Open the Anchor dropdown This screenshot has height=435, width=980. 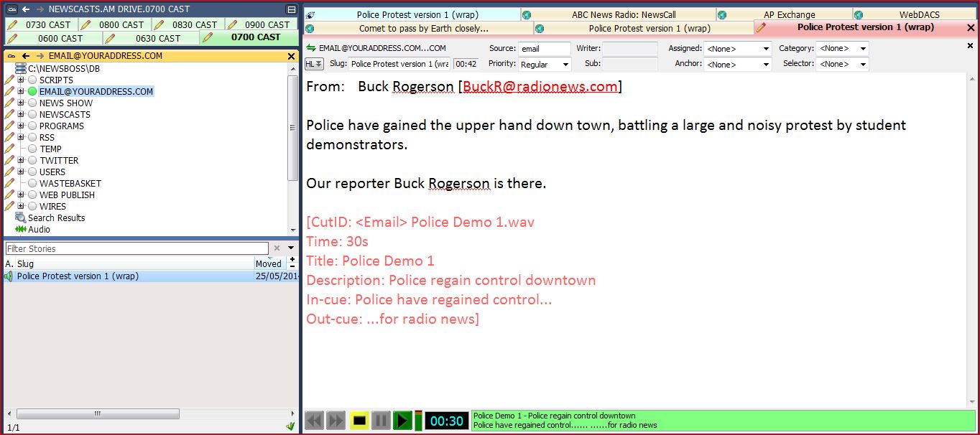click(737, 64)
